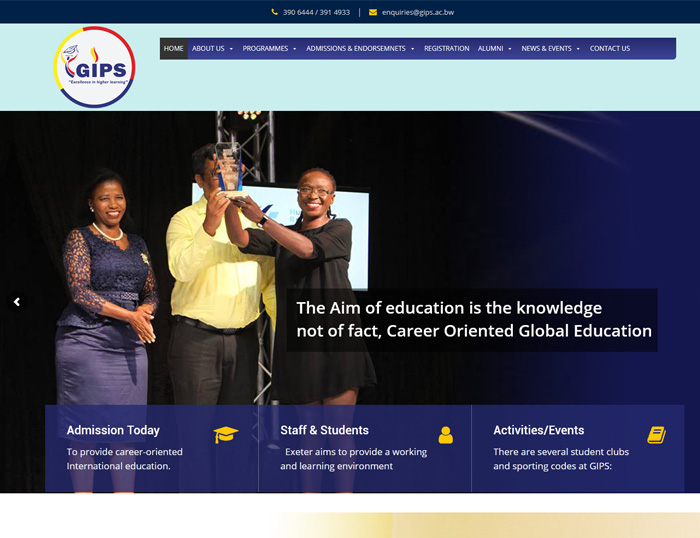Viewport: 700px width, 538px height.
Task: Open the Staff & Students heading
Action: [x=324, y=430]
